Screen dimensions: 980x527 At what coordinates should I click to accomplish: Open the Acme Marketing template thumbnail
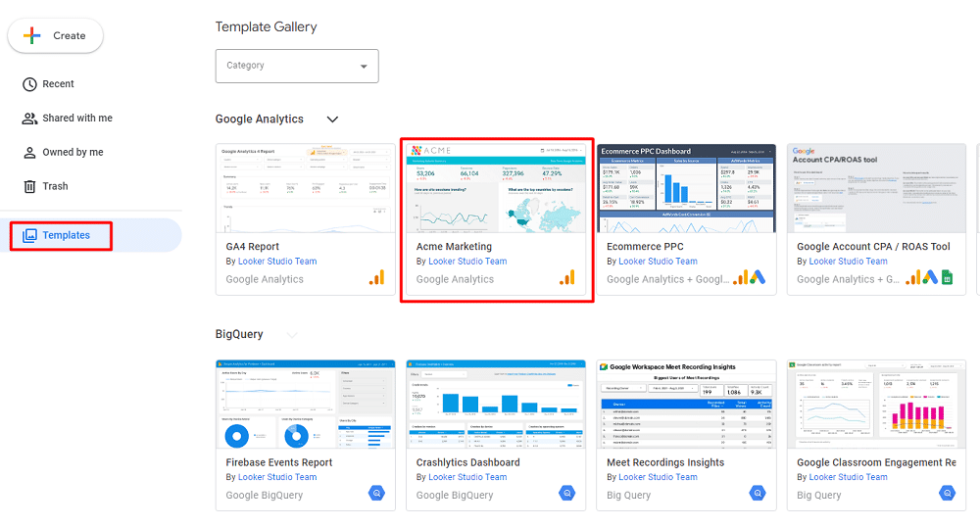point(496,189)
